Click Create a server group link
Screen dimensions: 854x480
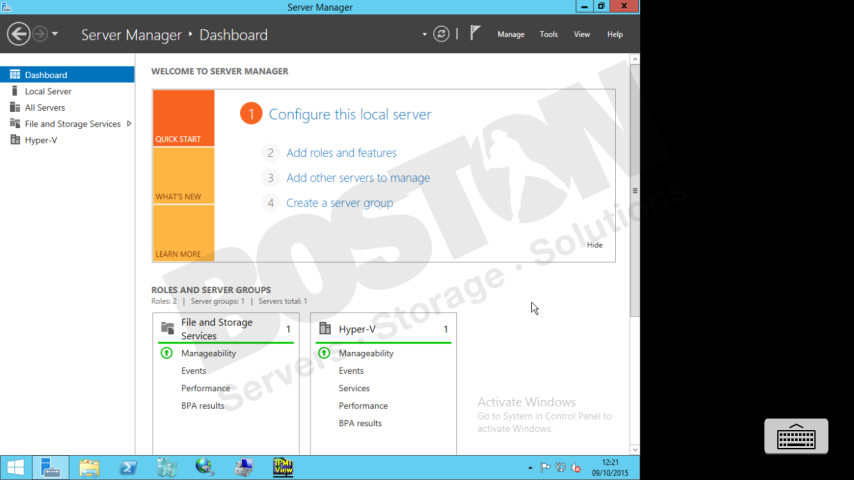coord(339,203)
